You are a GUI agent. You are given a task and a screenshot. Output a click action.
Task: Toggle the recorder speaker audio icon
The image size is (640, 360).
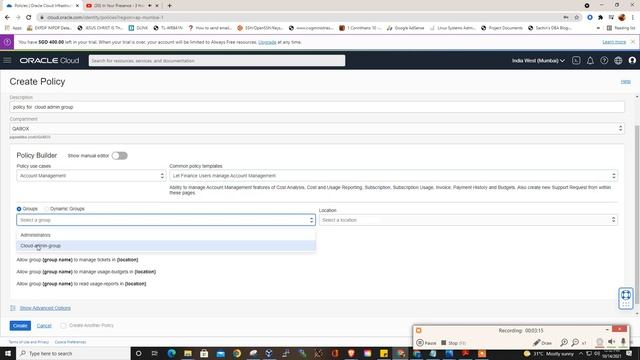611,342
